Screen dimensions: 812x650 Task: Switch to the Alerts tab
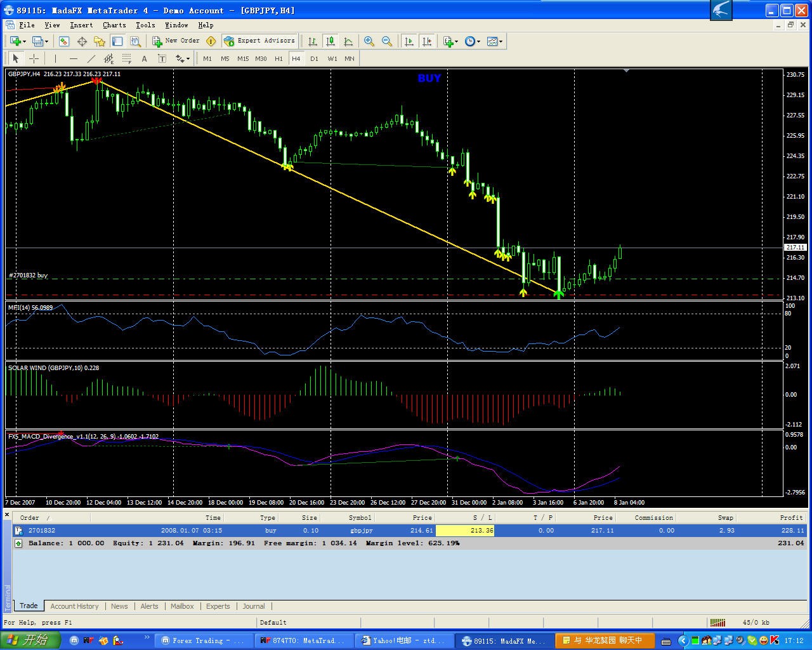[x=149, y=606]
